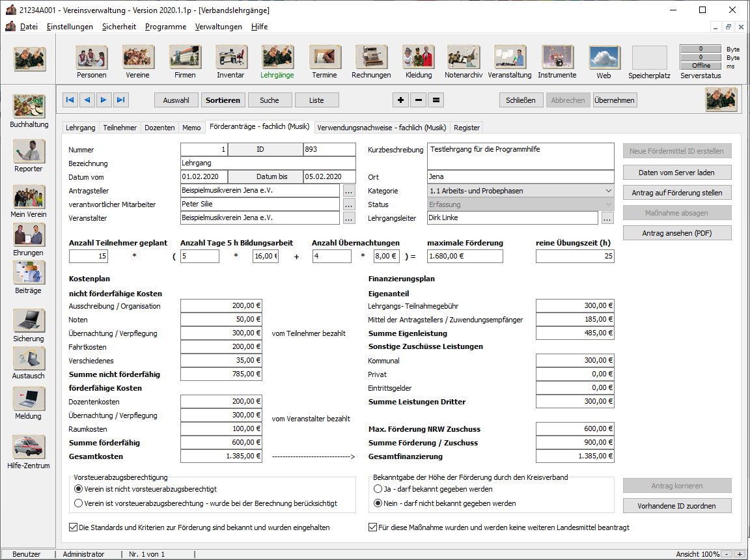Screen dimensions: 750x560
Task: Select 'Verein ist nicht vorsteuerabzugsberechtigt' radio button
Action: 79,489
